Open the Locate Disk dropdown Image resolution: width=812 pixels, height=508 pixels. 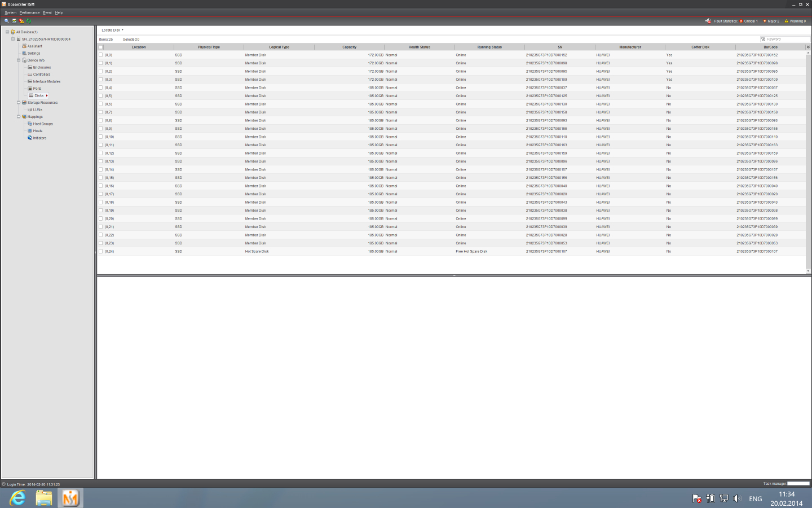112,30
